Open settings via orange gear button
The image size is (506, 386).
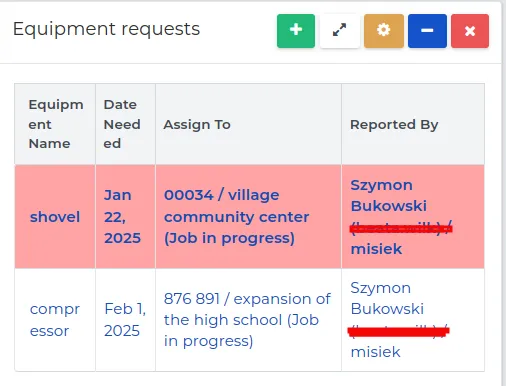coord(384,31)
